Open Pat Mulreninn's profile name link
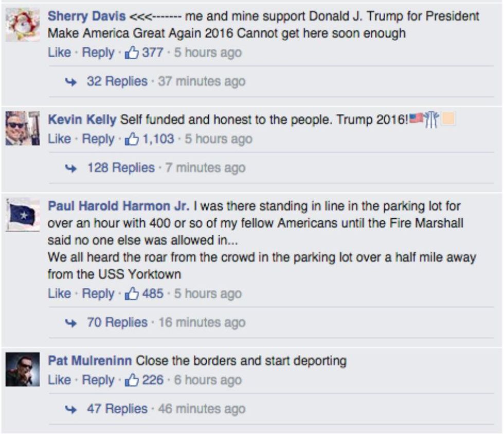The width and height of the screenshot is (504, 434). (x=89, y=361)
